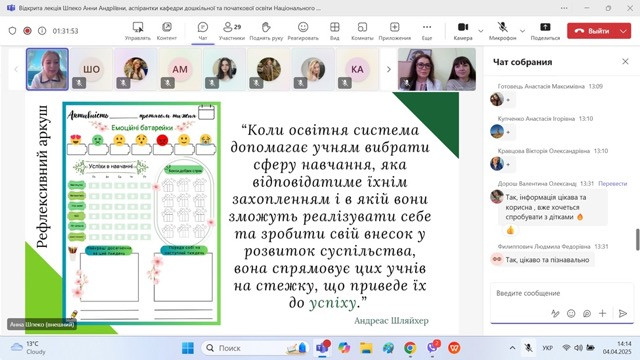Open the Комнаты breakout rooms icon
Image resolution: width=640 pixels, height=360 pixels.
coord(362,31)
